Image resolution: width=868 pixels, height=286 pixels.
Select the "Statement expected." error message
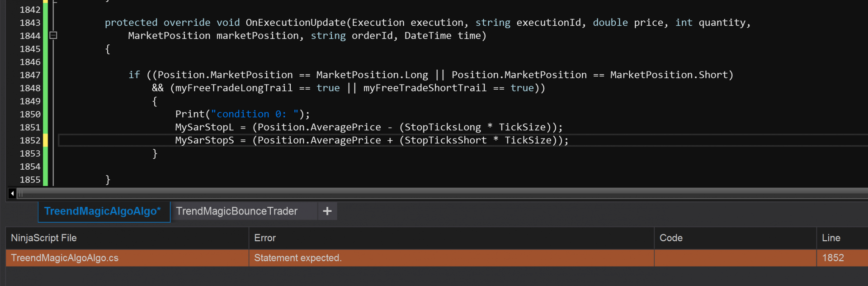tap(298, 258)
